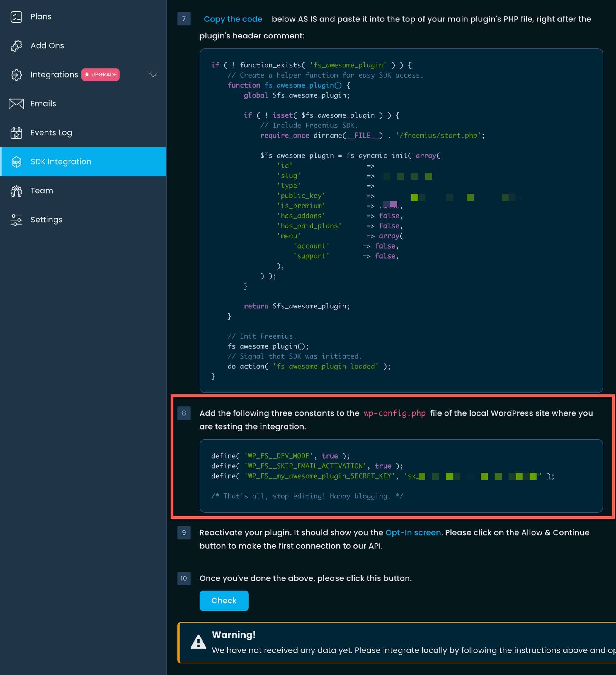Screen dimensions: 616x675
Task: Click the WP_FS__DEV_MODE define line
Action: [280, 456]
